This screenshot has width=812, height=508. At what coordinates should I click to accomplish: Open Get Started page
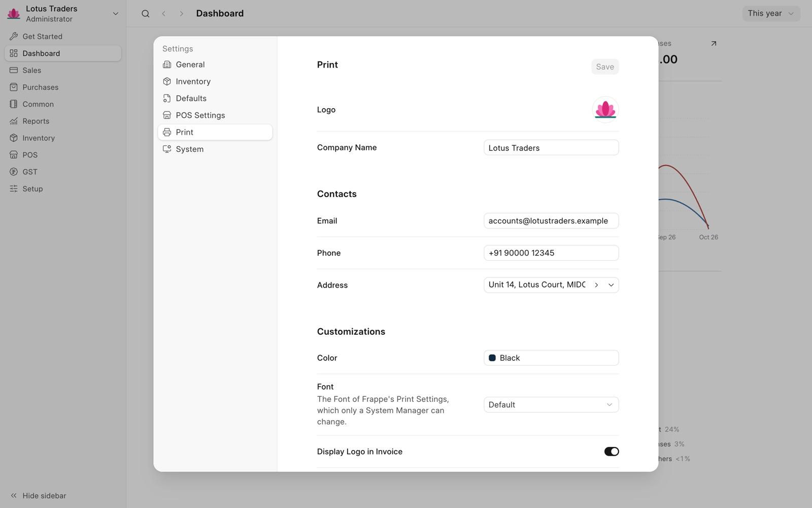click(63, 37)
